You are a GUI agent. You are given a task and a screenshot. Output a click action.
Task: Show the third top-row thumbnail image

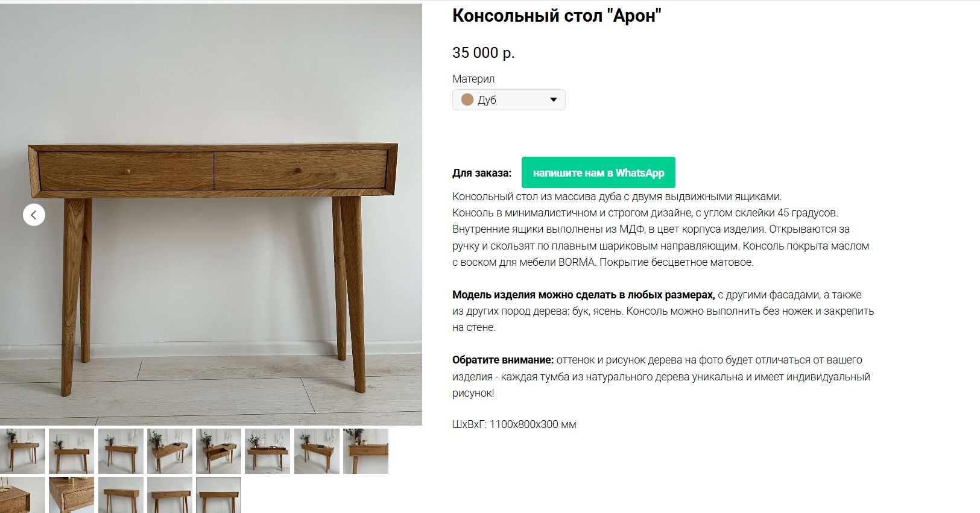(x=121, y=451)
